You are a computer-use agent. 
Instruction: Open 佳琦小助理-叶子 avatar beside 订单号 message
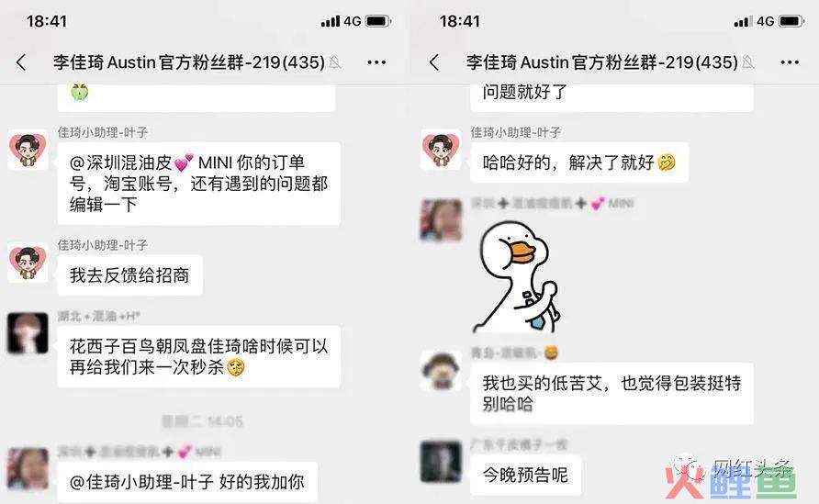pos(28,150)
